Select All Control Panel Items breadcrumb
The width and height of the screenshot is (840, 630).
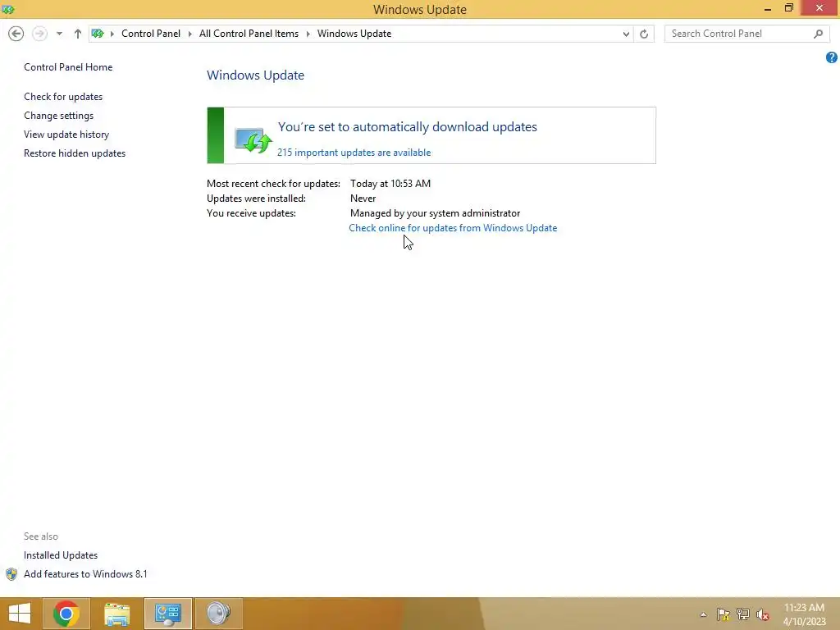(249, 33)
